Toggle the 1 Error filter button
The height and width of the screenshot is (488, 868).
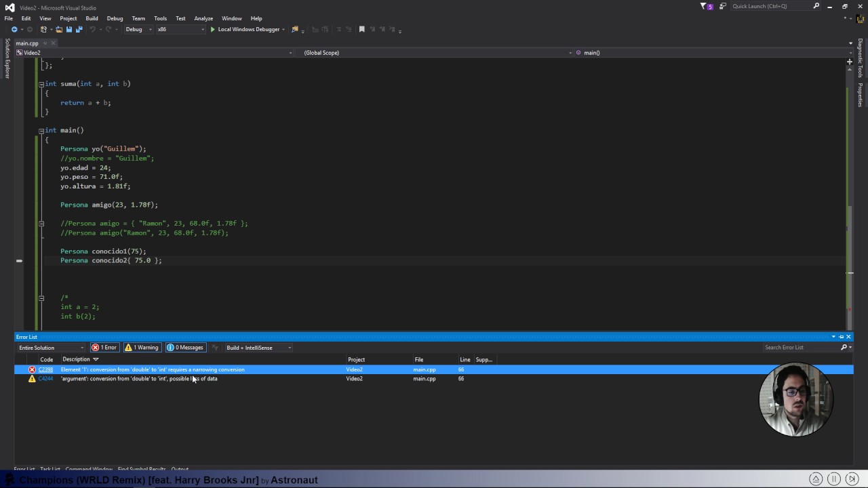[104, 348]
